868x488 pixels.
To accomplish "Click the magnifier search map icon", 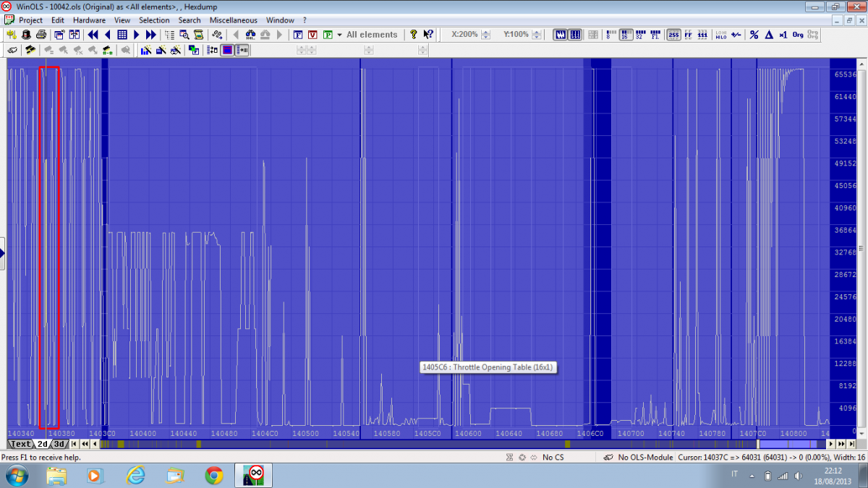I will [184, 34].
